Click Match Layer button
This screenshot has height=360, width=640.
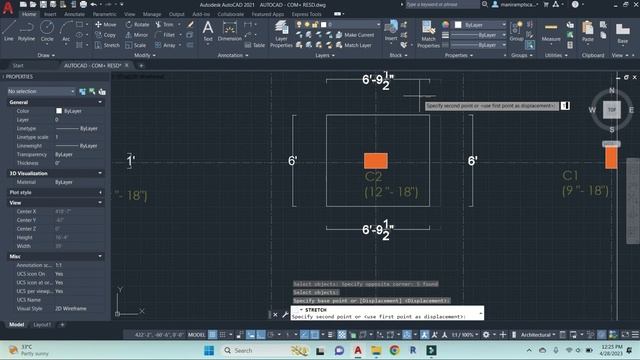coord(353,45)
